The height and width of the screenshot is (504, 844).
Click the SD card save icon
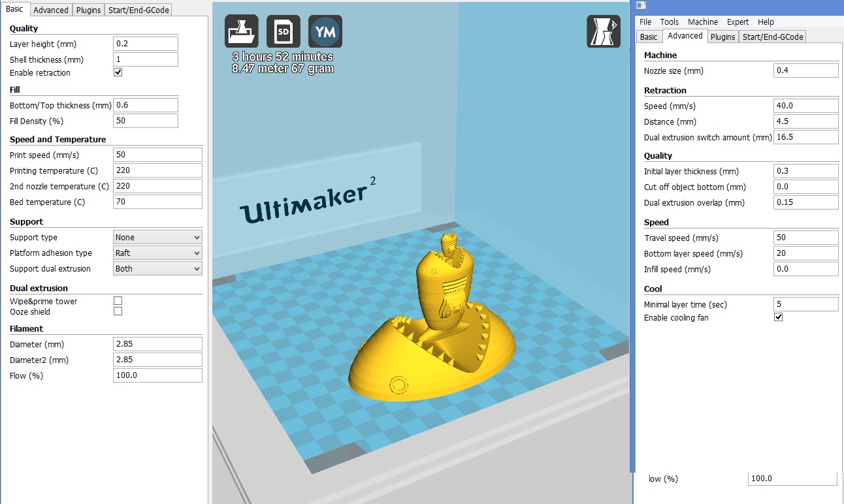[284, 31]
